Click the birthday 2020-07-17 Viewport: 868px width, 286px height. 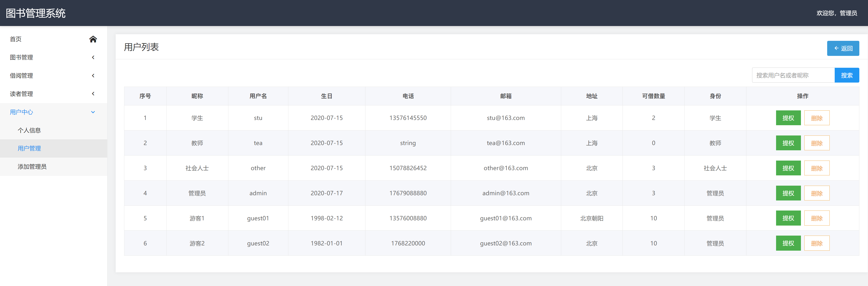(x=326, y=193)
